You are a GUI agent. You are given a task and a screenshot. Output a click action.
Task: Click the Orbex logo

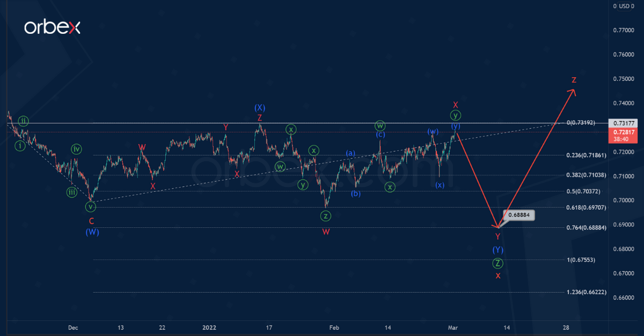tap(52, 27)
